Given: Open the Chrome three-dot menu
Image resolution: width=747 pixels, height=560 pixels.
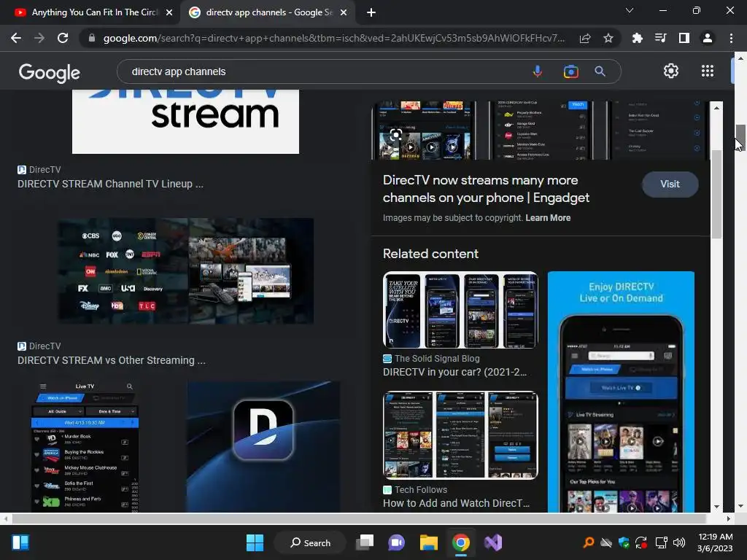Looking at the screenshot, I should pyautogui.click(x=731, y=38).
